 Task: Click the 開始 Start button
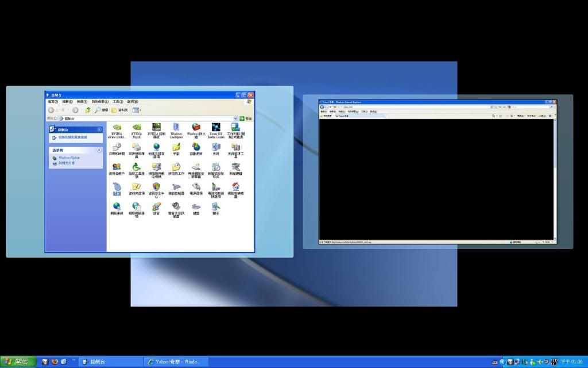tap(17, 362)
